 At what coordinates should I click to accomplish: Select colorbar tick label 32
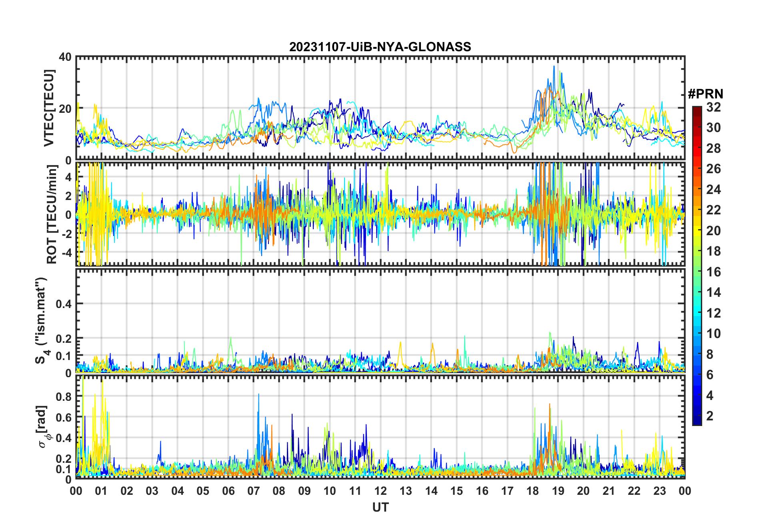[713, 107]
